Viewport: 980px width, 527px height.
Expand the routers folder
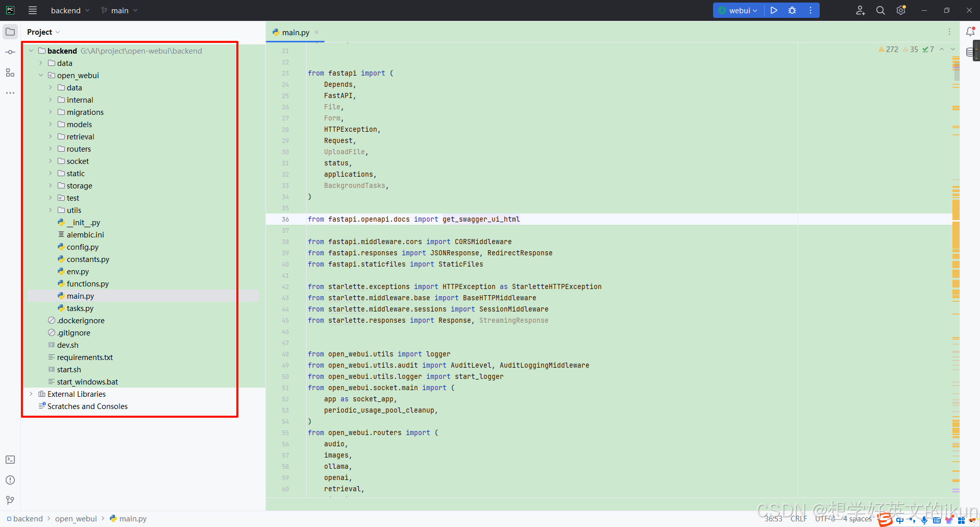pos(51,149)
